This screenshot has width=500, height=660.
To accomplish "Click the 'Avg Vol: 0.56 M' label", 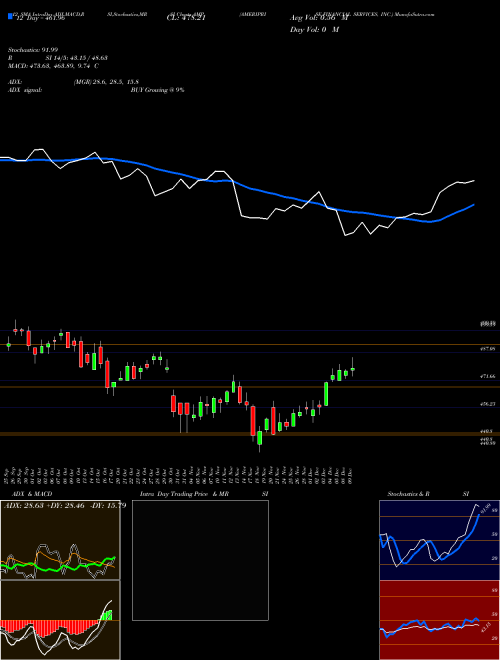I will [x=319, y=18].
